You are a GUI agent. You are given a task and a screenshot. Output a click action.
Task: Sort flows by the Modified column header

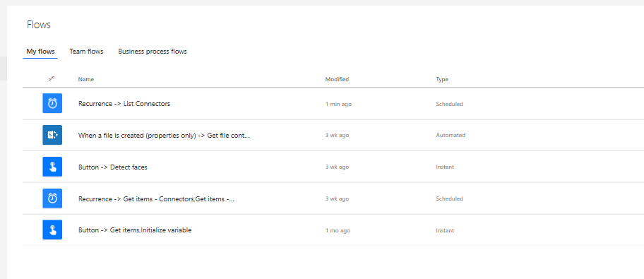(x=337, y=79)
